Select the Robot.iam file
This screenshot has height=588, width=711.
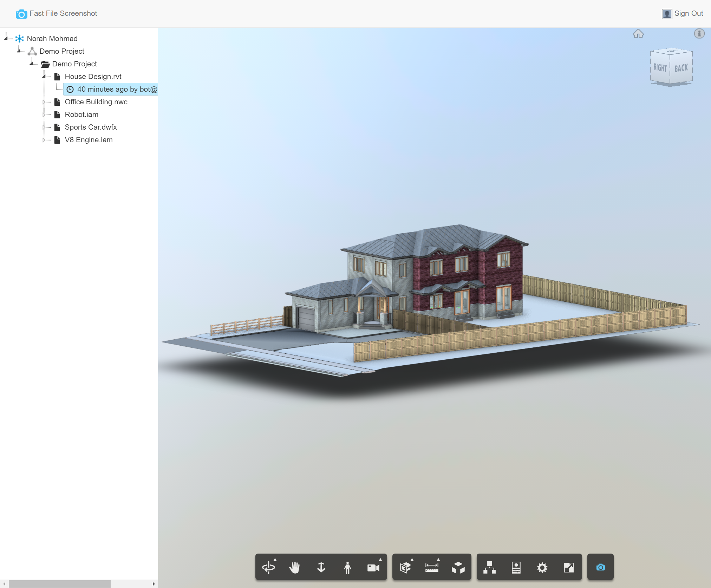(x=81, y=115)
